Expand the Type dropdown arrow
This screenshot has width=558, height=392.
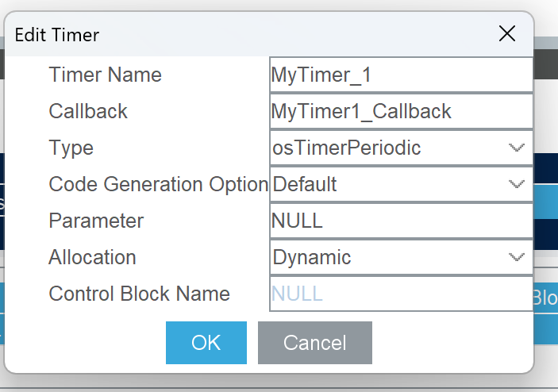517,148
